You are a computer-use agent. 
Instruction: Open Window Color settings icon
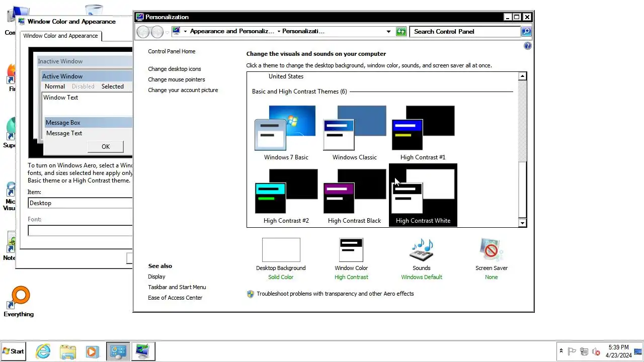pyautogui.click(x=351, y=250)
